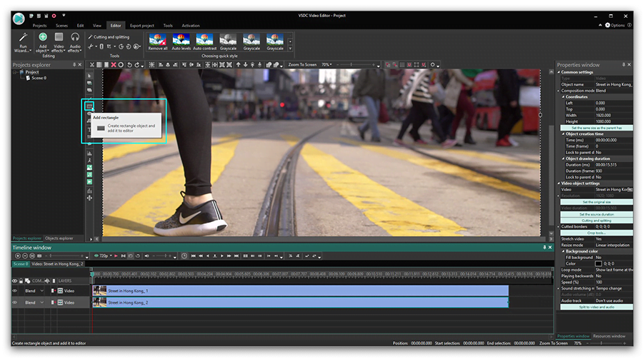Click the Crop tools... button
The height and width of the screenshot is (364, 643).
point(597,233)
